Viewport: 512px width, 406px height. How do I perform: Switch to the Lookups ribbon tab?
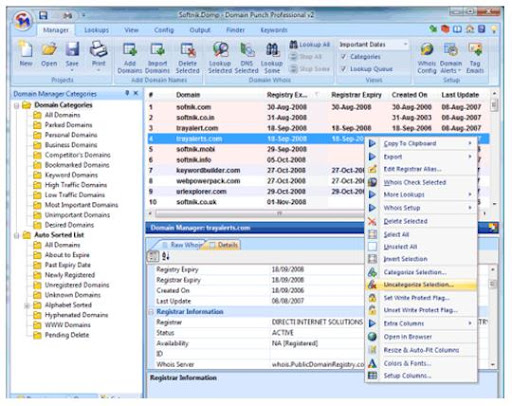[96, 30]
